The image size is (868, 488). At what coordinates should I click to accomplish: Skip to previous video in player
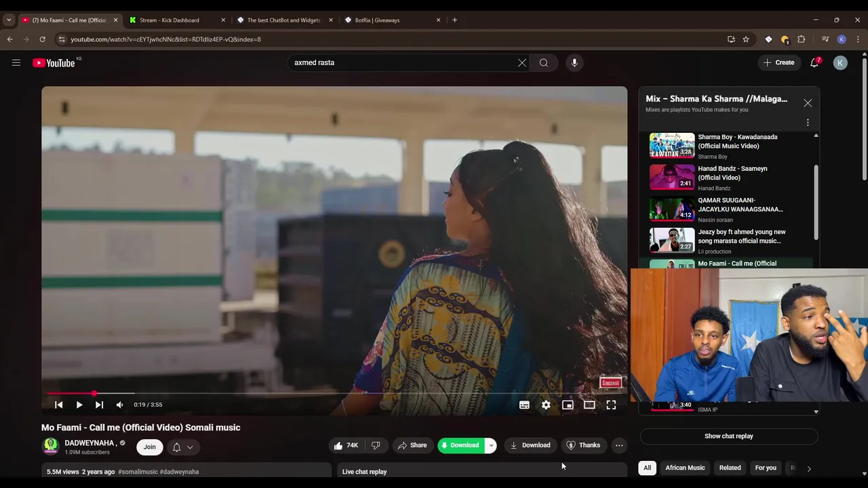pyautogui.click(x=58, y=405)
